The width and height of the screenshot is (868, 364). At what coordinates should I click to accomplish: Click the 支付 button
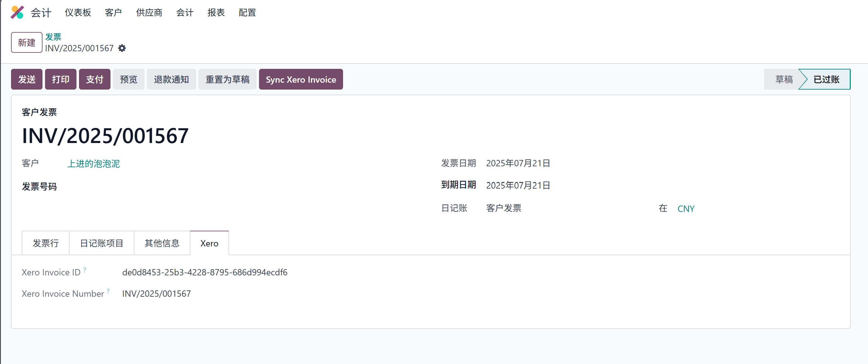95,80
